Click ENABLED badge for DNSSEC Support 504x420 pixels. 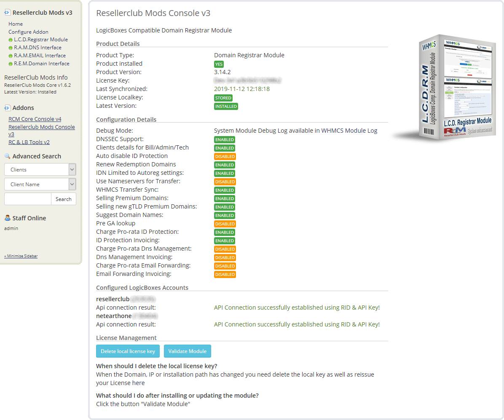(x=225, y=140)
